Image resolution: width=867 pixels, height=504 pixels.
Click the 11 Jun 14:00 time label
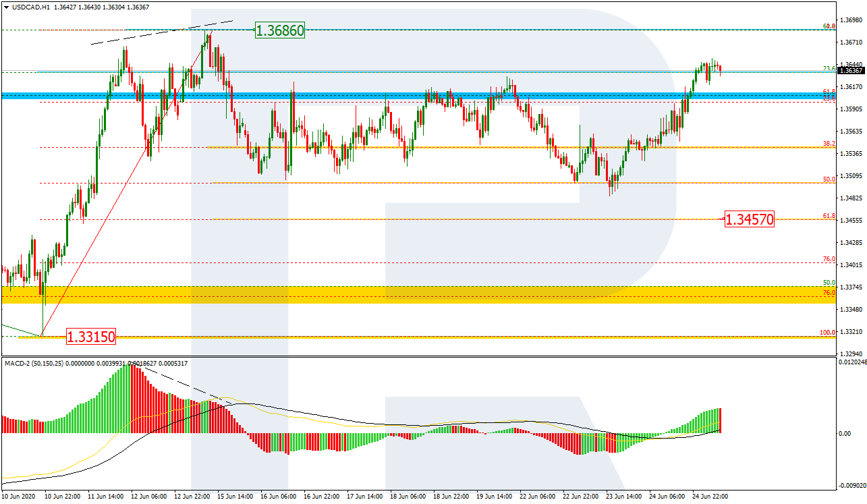click(x=105, y=496)
